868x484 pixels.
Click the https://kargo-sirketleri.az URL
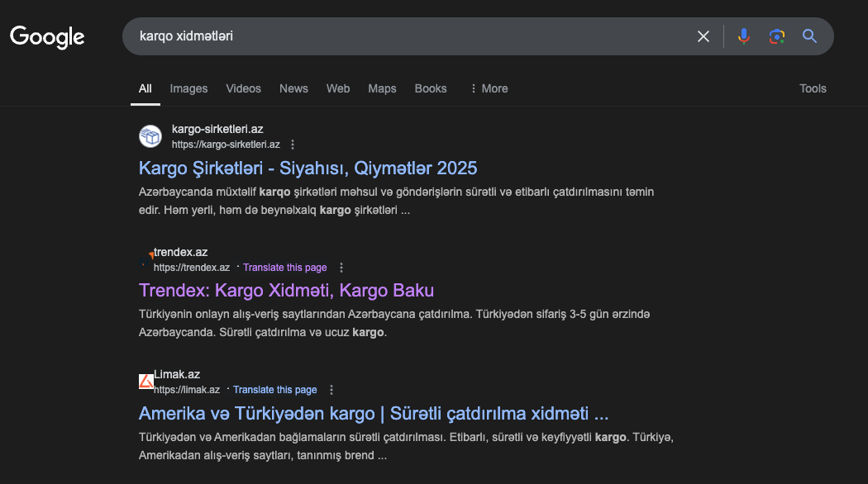(226, 145)
